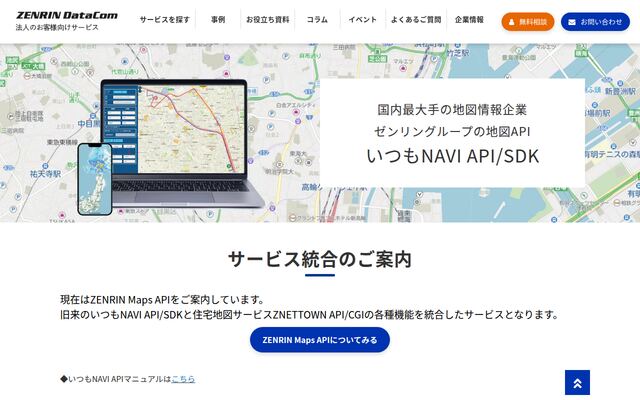Click the person icon in 無料相談 button
Screen dimensions: 640x400
click(511, 22)
